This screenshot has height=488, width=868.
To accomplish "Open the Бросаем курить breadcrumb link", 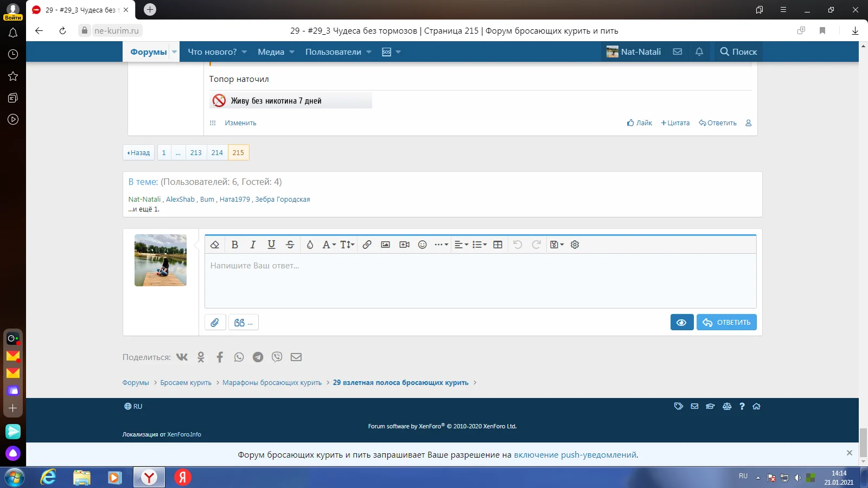I will 186,383.
